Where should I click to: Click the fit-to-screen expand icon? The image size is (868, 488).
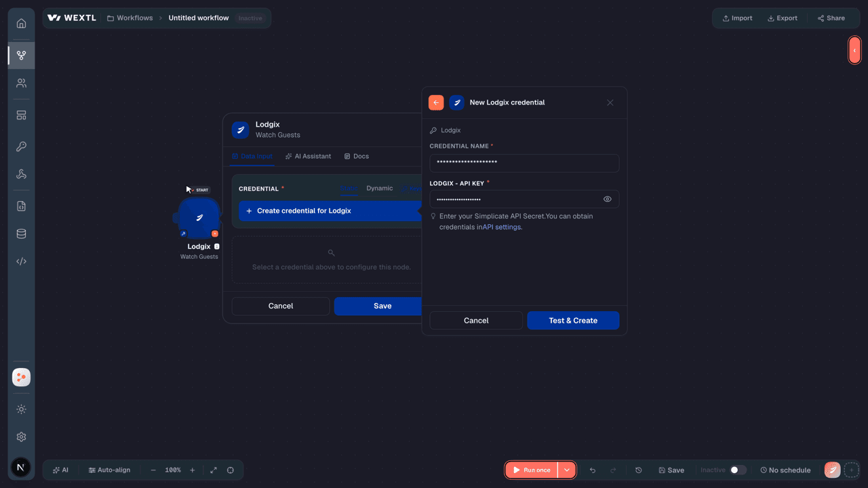pos(214,470)
